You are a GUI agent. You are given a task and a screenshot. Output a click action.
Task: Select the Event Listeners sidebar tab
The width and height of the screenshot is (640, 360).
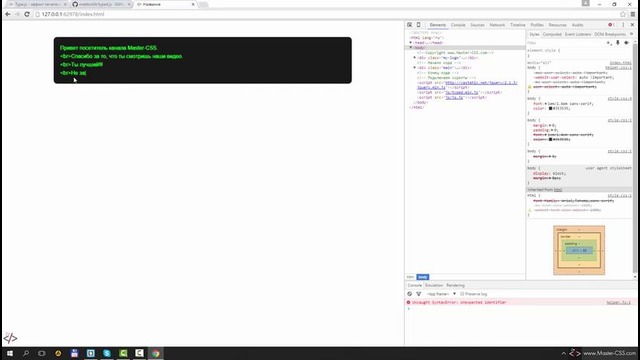point(578,34)
